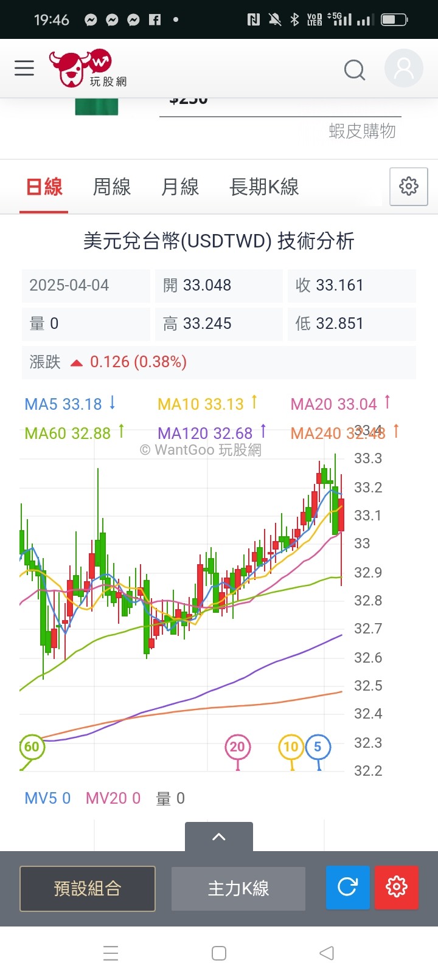
Task: Open chart settings gear beside tabs
Action: pos(408,186)
